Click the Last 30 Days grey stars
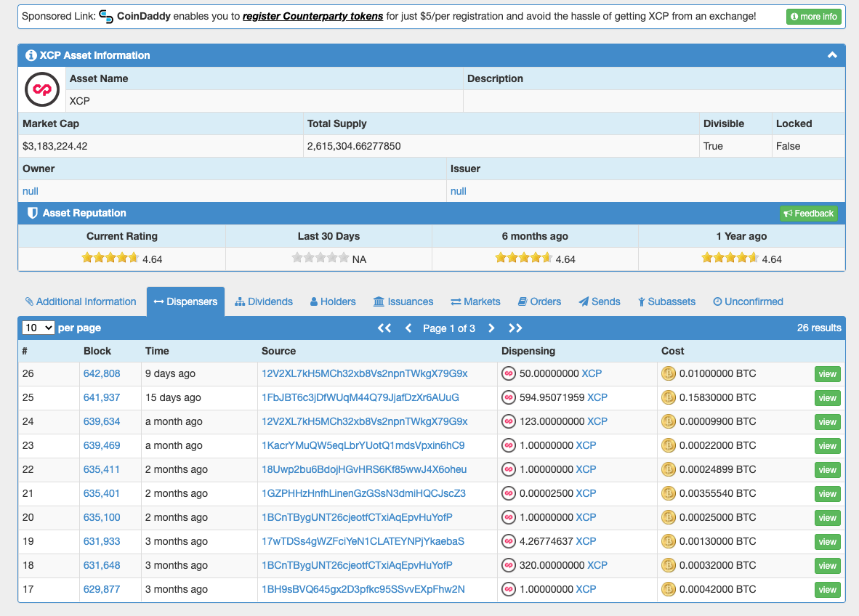 pyautogui.click(x=320, y=258)
